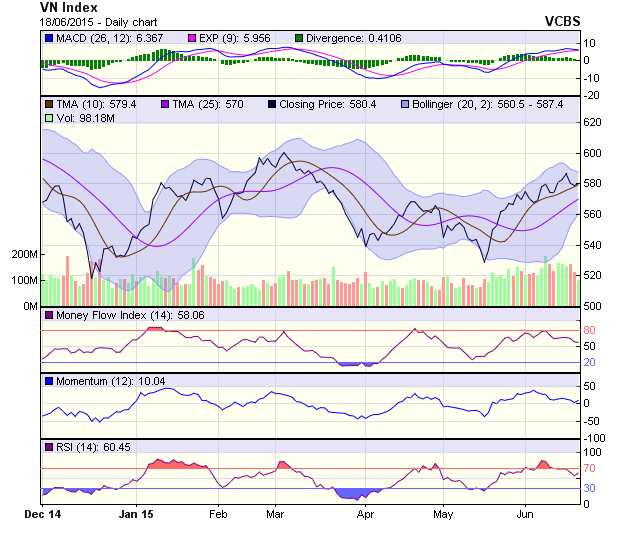620x535 pixels.
Task: Click the 100 RSI axis value
Action: click(x=592, y=452)
